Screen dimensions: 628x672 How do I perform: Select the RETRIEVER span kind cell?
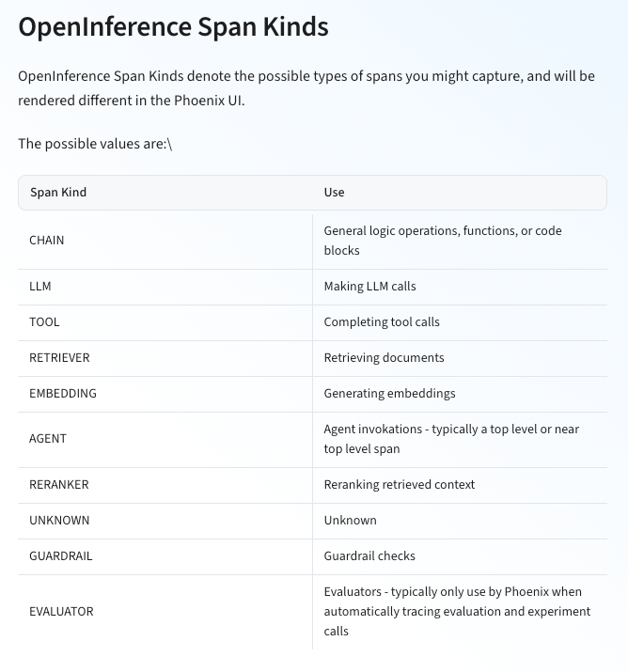pos(59,357)
